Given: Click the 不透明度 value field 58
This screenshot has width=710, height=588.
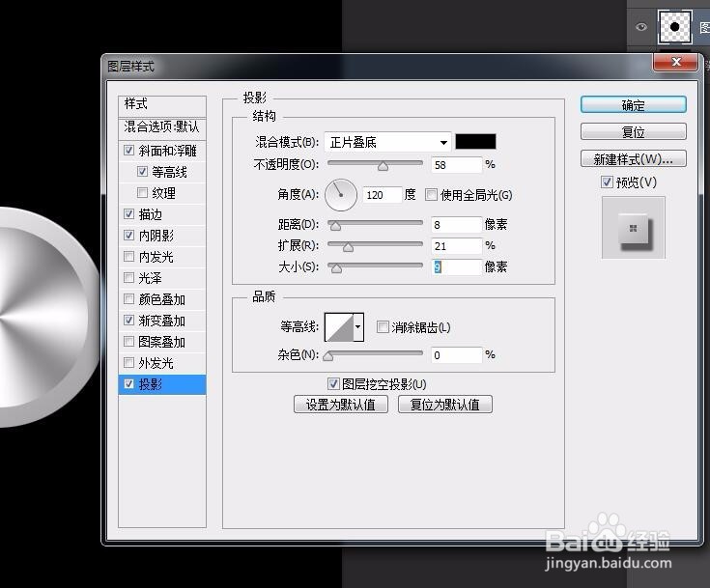Looking at the screenshot, I should (456, 165).
